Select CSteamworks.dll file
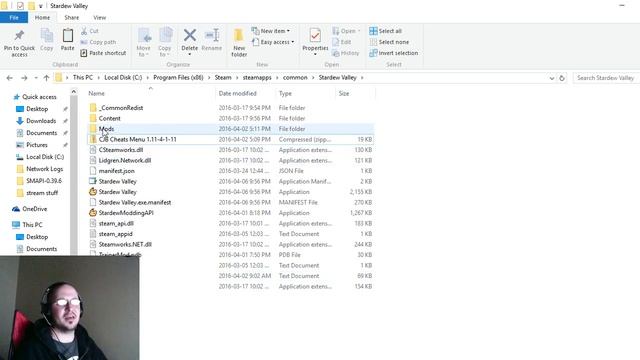Screen dimensions: 640x360 121,150
